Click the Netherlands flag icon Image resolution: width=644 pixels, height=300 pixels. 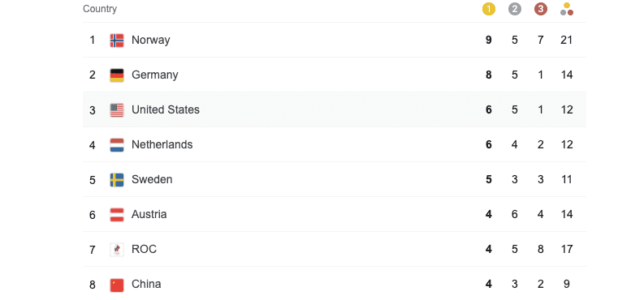pos(117,144)
